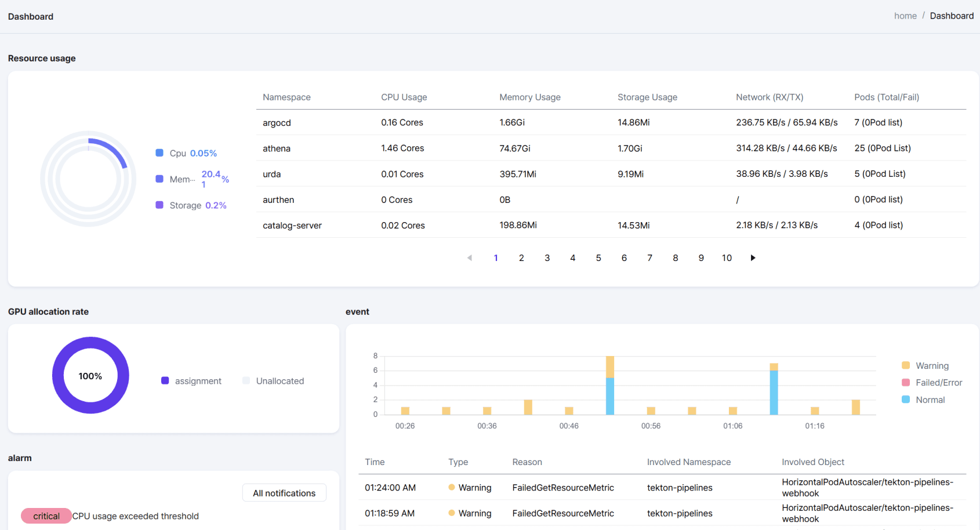Click the 100% GPU allocation donut chart
980x530 pixels.
[90, 375]
